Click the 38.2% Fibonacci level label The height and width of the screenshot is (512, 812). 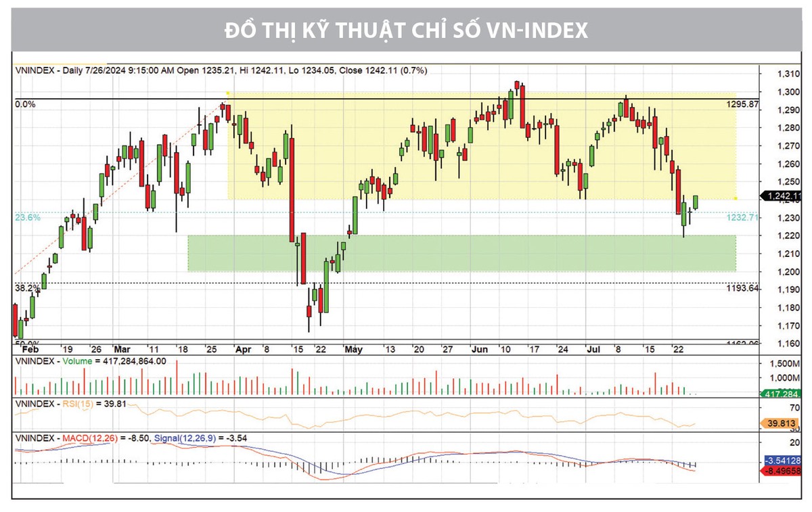(x=28, y=287)
